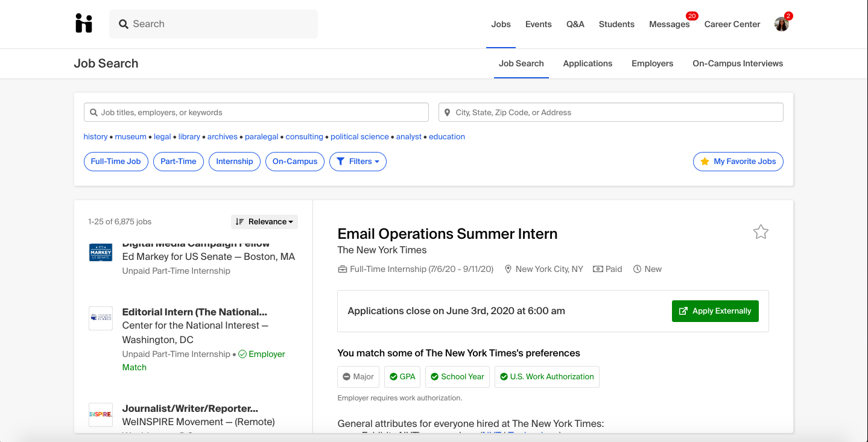The width and height of the screenshot is (868, 442).
Task: Click the U.S. Work Authorization badge
Action: tap(547, 377)
